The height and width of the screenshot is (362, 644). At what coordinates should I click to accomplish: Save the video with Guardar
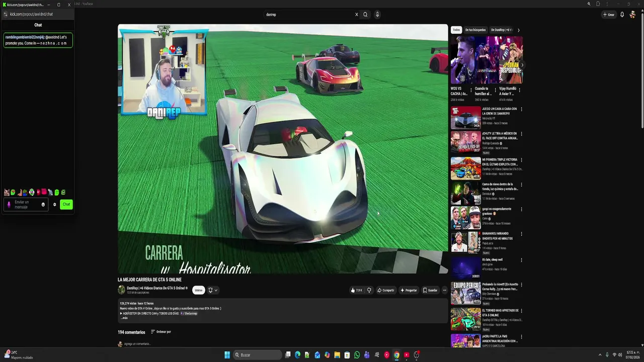click(430, 290)
